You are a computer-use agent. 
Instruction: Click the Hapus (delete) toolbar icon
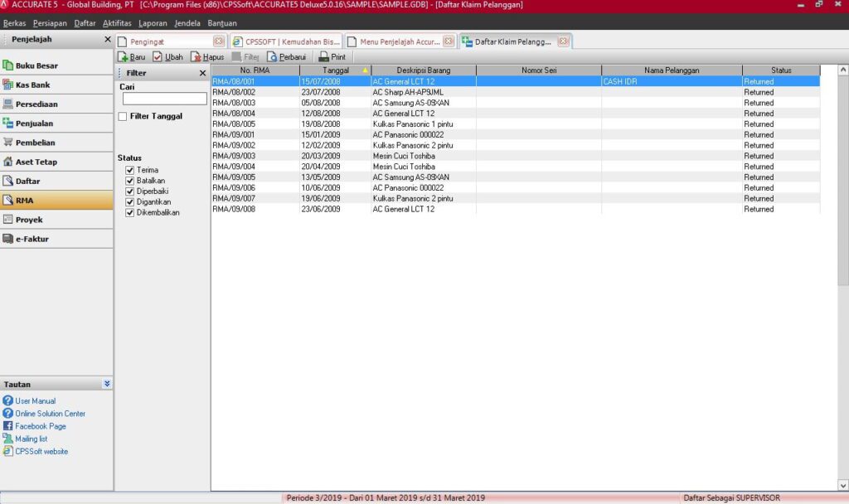(x=196, y=57)
